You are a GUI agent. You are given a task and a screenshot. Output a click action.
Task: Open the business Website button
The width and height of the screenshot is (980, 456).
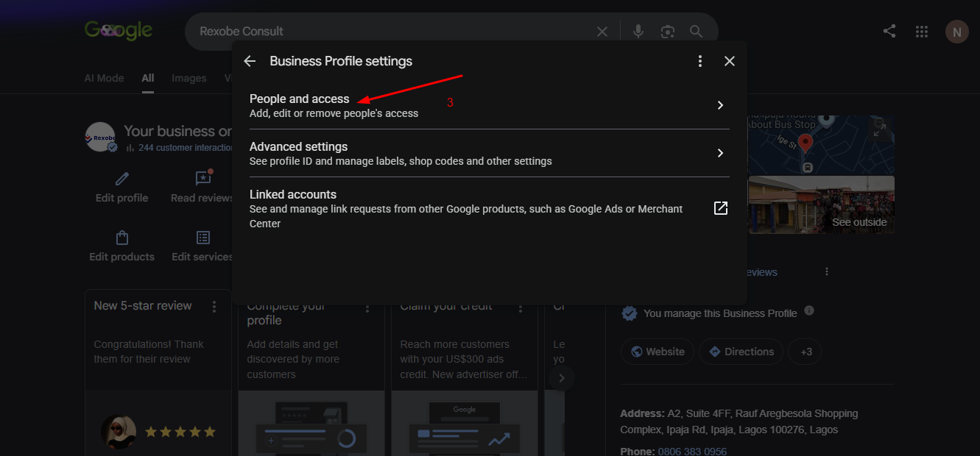[658, 352]
